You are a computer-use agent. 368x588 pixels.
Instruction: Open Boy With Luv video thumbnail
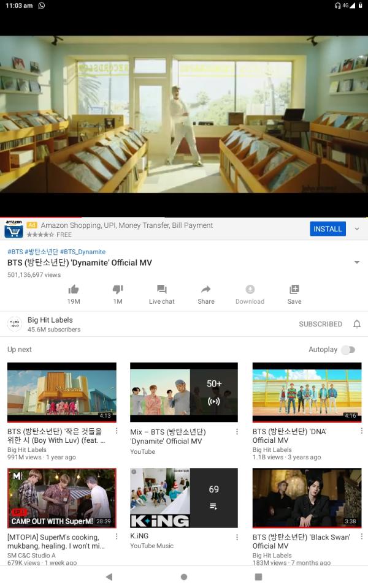[62, 392]
